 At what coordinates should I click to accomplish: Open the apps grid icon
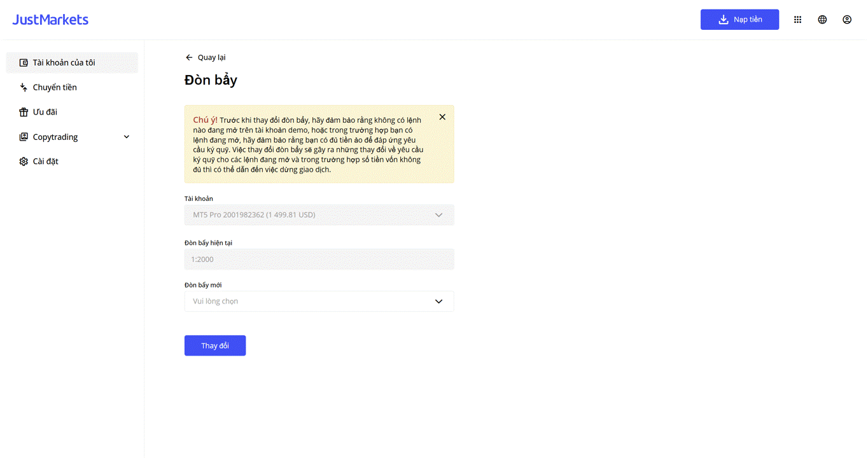pyautogui.click(x=797, y=20)
